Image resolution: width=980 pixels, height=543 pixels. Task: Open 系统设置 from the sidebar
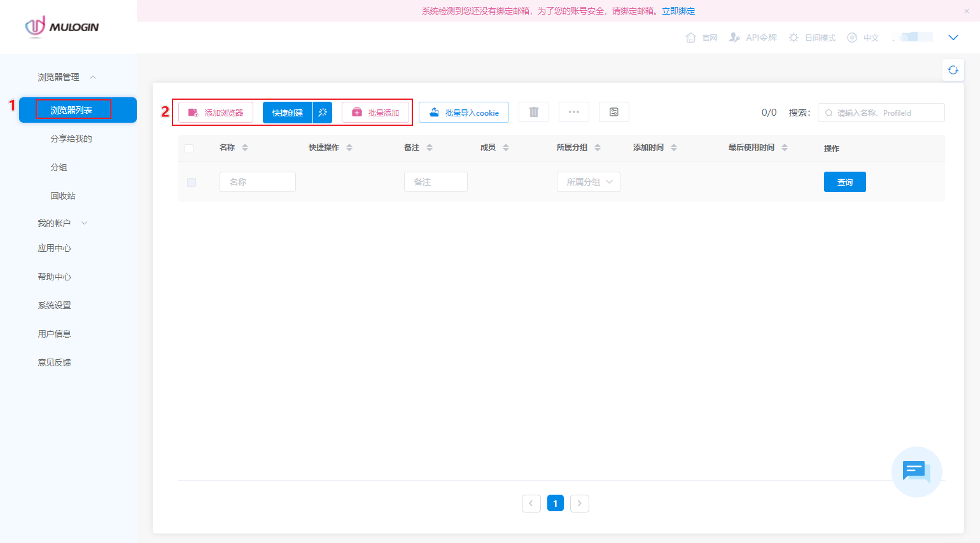click(54, 305)
